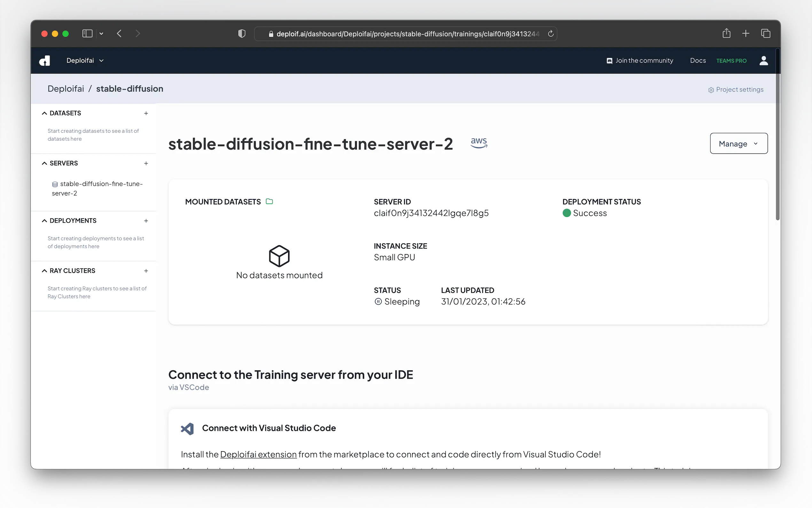Viewport: 812px width, 508px height.
Task: Add a new dataset with plus icon
Action: 146,114
